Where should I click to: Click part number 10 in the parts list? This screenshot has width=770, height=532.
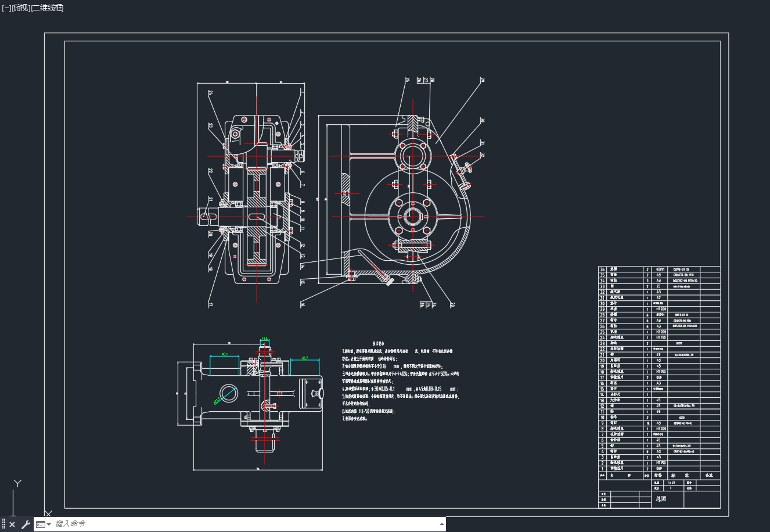602,418
